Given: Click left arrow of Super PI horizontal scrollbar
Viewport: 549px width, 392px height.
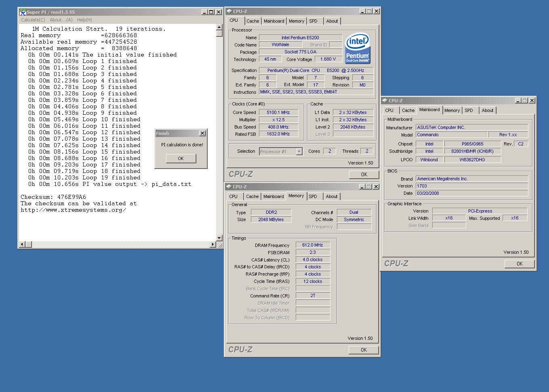Looking at the screenshot, I should (22, 244).
